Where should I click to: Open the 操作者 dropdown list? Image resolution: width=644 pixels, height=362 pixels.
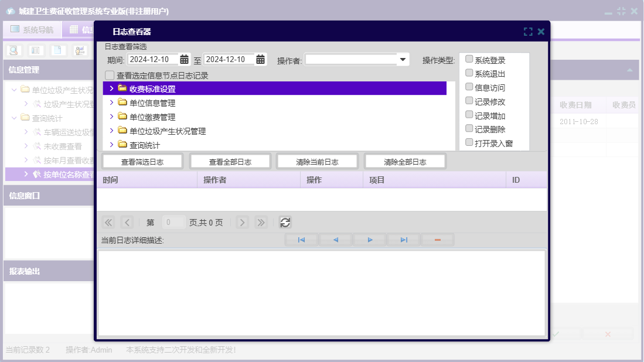tap(403, 59)
